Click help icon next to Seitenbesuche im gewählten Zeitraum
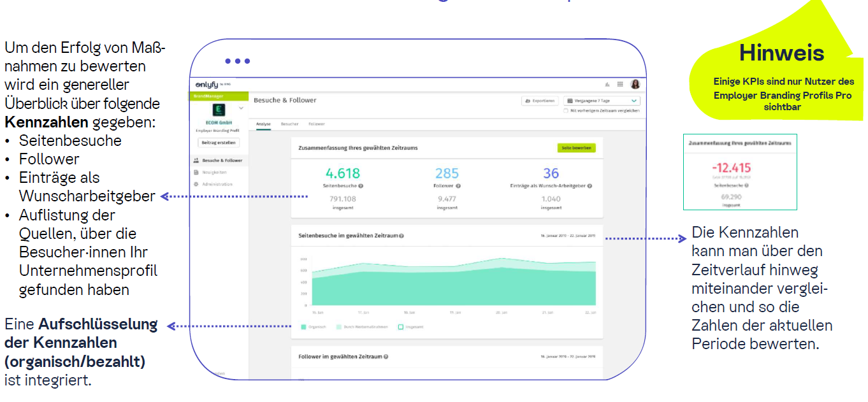The width and height of the screenshot is (868, 402). click(x=401, y=236)
